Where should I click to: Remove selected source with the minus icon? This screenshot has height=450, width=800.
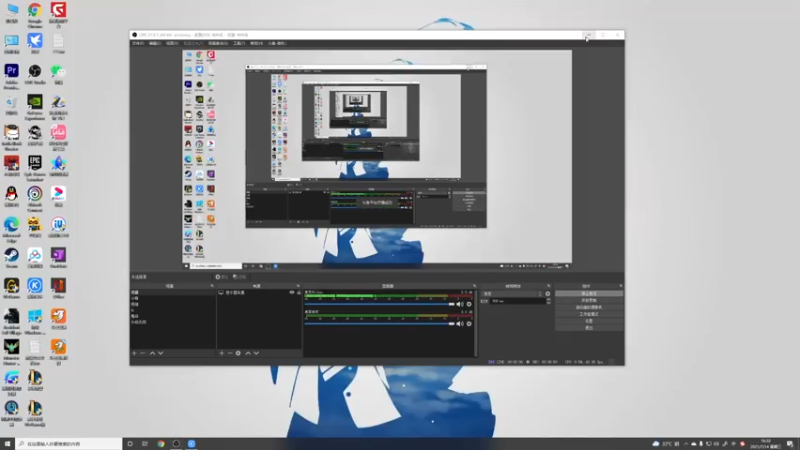click(x=230, y=353)
